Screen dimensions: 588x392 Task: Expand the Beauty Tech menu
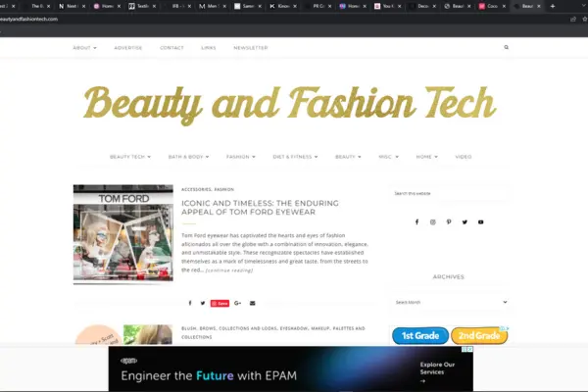click(130, 157)
